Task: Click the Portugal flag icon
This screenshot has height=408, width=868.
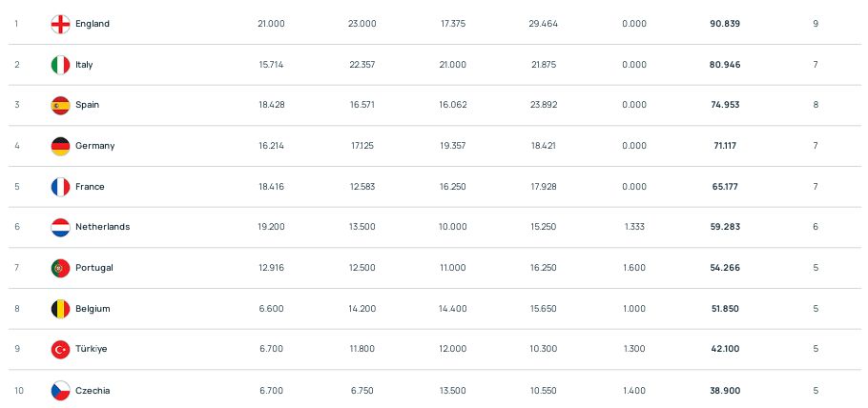Action: pos(60,268)
